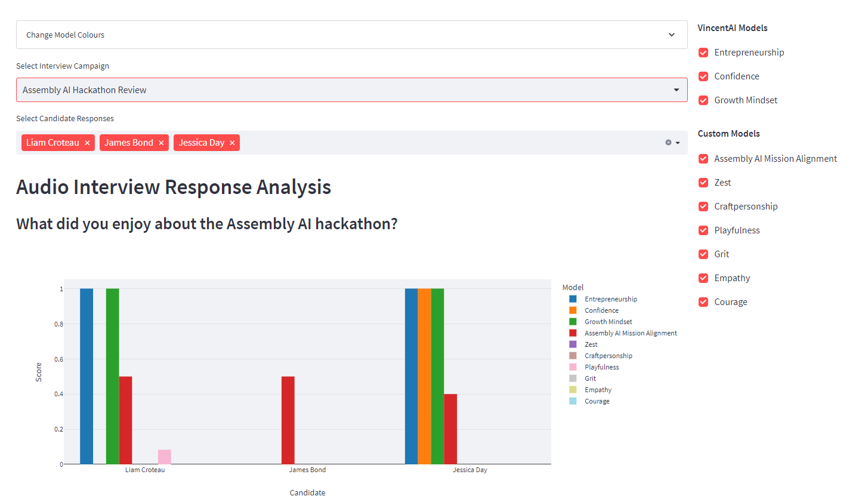Uncheck the Confidence model checkbox
Image resolution: width=868 pixels, height=499 pixels.
pyautogui.click(x=703, y=76)
